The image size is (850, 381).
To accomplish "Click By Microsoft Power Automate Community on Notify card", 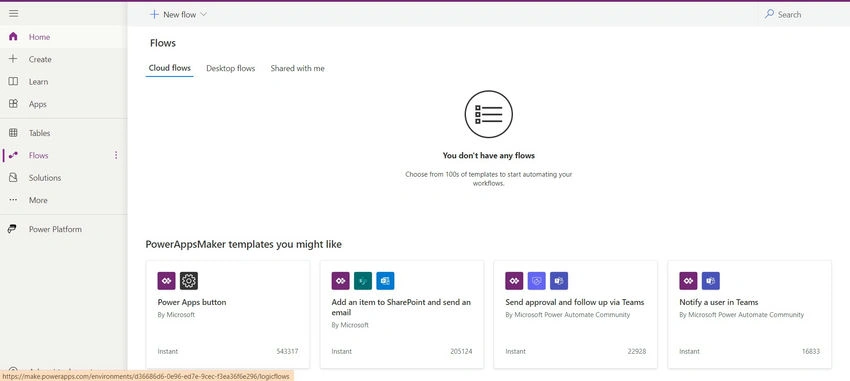I will click(x=742, y=315).
